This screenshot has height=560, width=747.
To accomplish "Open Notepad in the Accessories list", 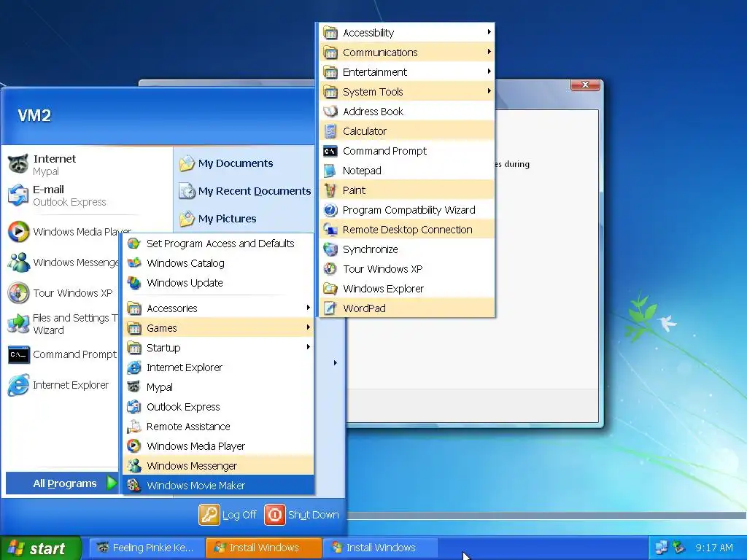I will tap(407, 171).
